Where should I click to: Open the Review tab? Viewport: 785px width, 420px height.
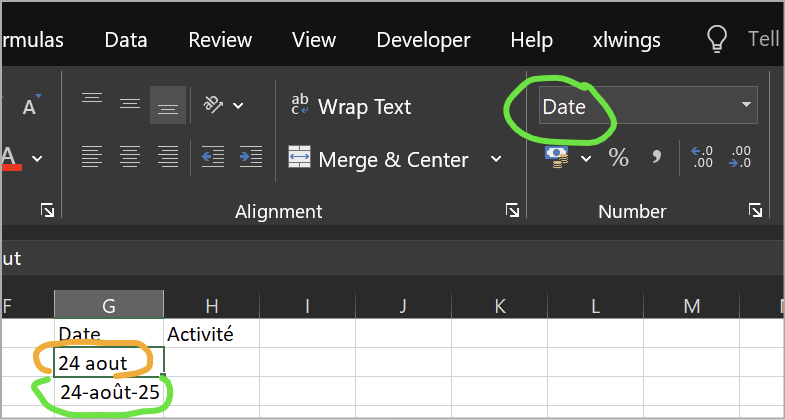click(x=220, y=41)
